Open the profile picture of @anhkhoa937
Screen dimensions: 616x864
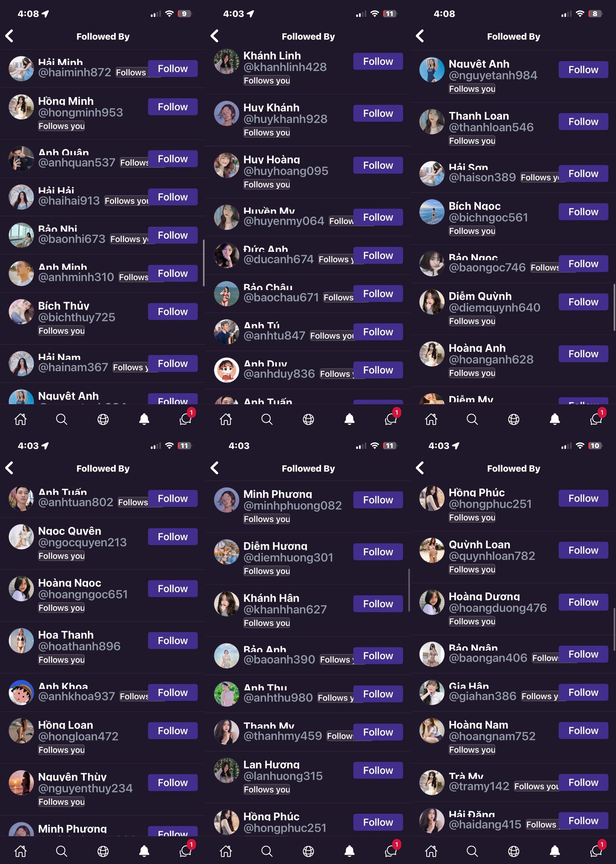tap(21, 692)
